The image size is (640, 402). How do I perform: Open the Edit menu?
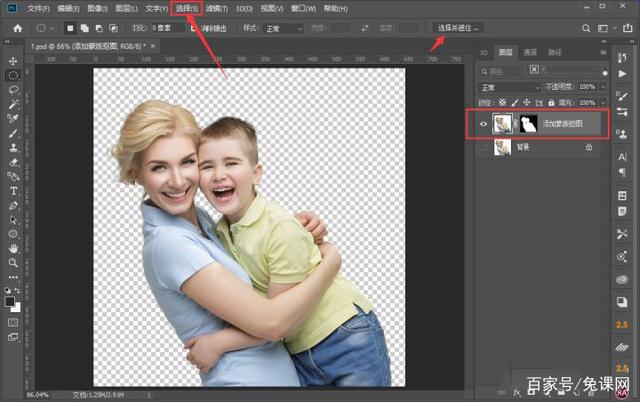pyautogui.click(x=68, y=8)
